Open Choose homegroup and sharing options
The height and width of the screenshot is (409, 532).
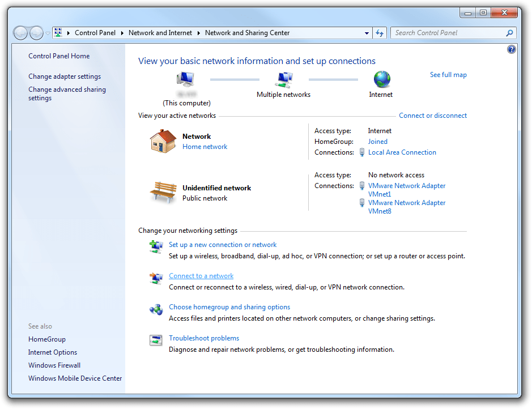coord(229,307)
